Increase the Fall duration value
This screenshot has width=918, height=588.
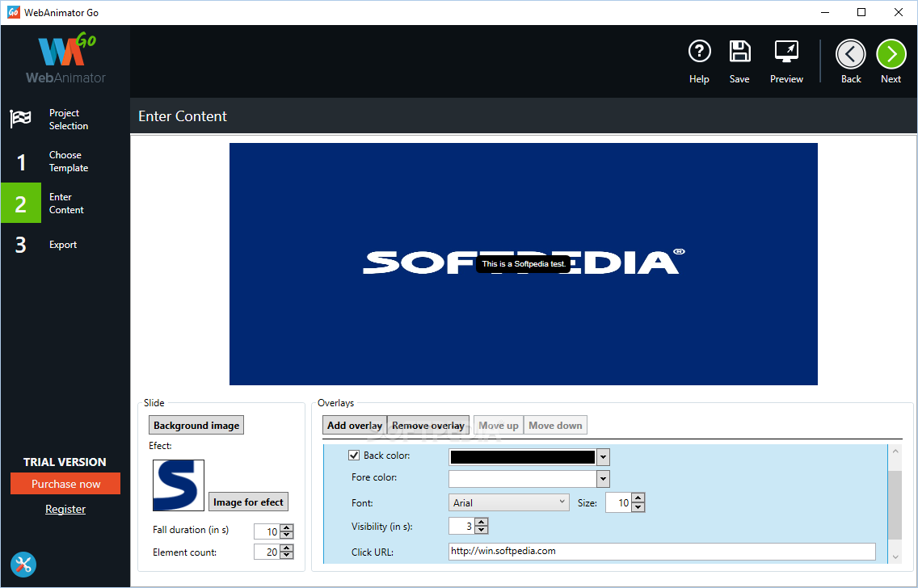[x=287, y=527]
